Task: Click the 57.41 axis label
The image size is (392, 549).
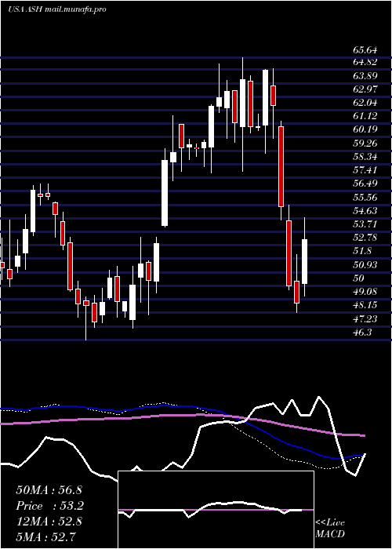Action: [x=365, y=170]
